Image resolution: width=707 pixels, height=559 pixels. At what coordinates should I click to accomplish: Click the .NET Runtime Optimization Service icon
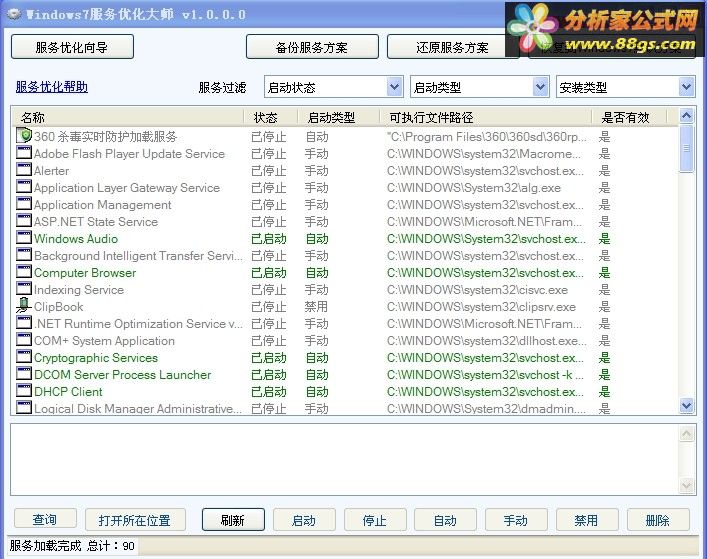24,322
